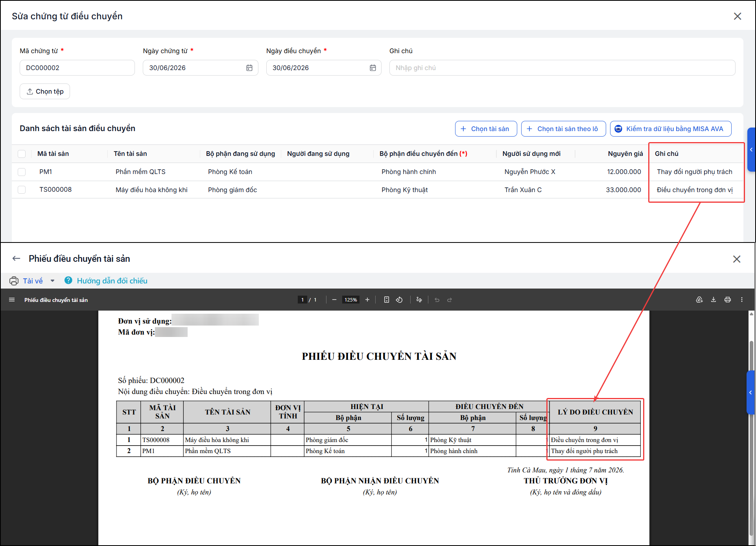Click the Người sử dụng mới header
The image size is (756, 546).
point(531,154)
